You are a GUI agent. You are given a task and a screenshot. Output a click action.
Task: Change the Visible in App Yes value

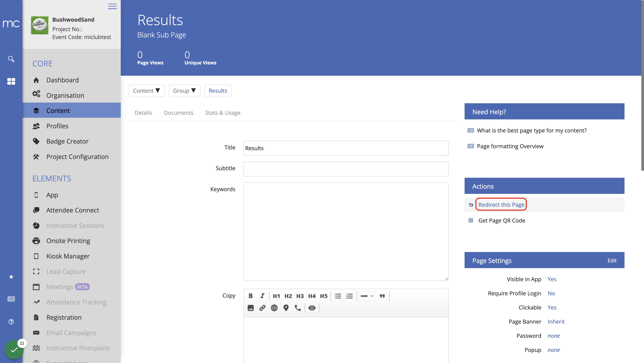(552, 279)
